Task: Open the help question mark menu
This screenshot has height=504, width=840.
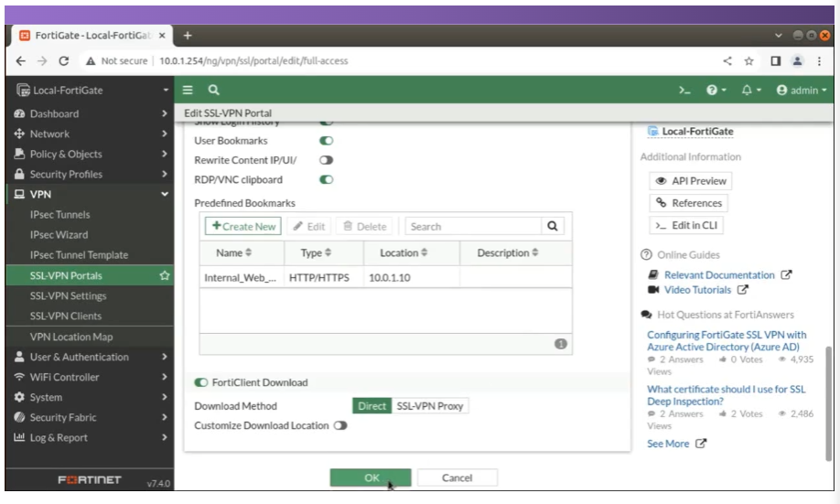Action: pos(716,90)
